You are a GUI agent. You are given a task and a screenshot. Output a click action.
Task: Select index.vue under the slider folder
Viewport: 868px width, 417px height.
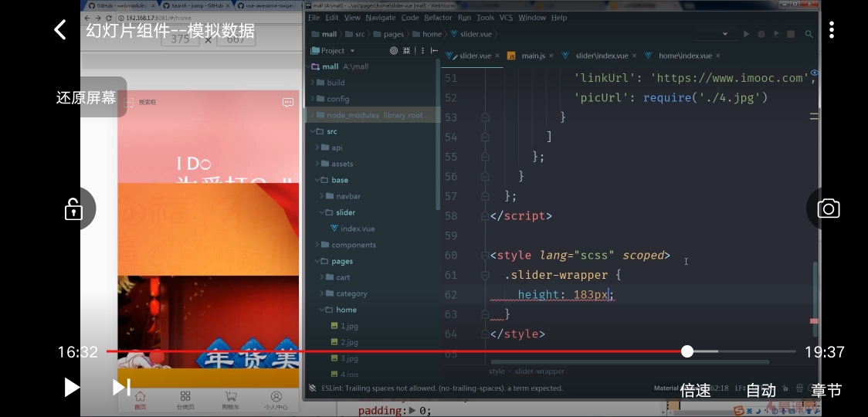coord(352,229)
